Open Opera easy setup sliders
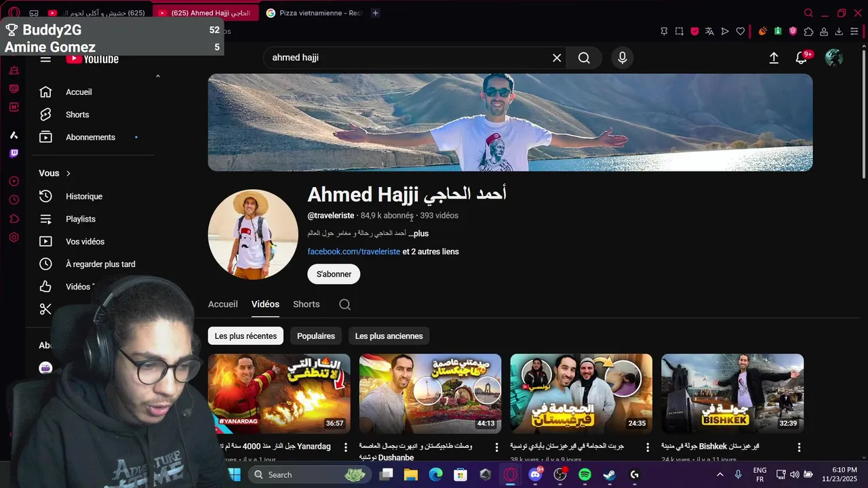This screenshot has height=488, width=868. [854, 31]
